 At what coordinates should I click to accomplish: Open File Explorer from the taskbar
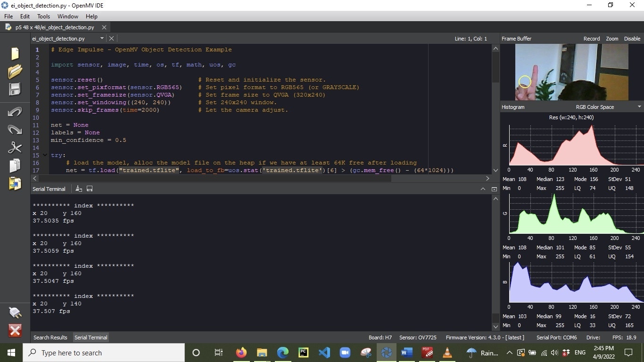pos(262,353)
